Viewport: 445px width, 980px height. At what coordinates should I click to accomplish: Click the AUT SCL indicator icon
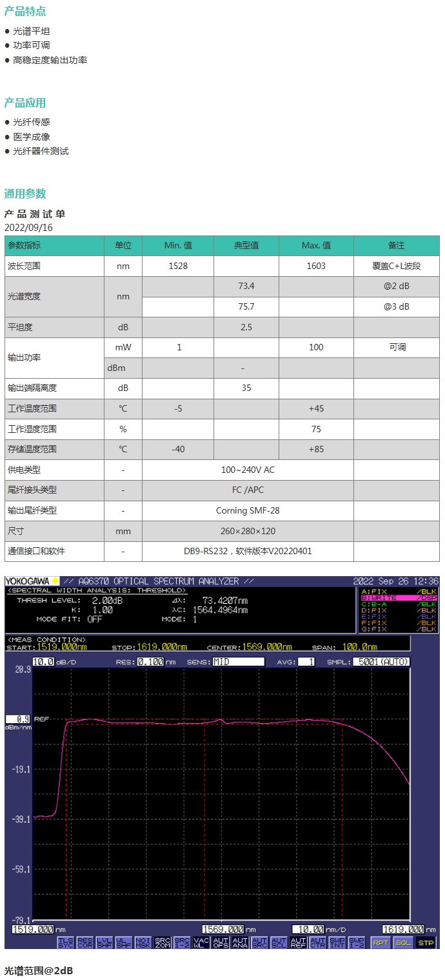point(279,942)
